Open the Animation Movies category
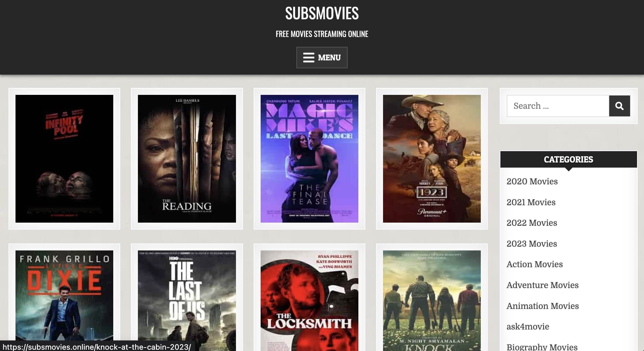 (x=542, y=306)
